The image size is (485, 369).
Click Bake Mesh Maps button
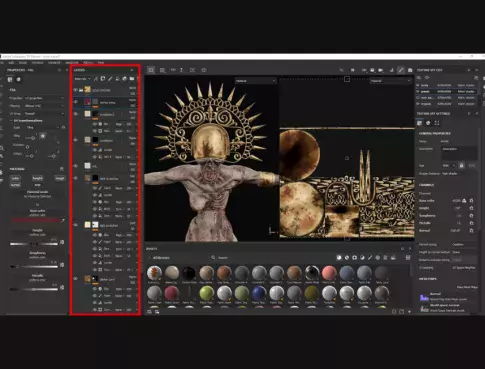[466, 287]
